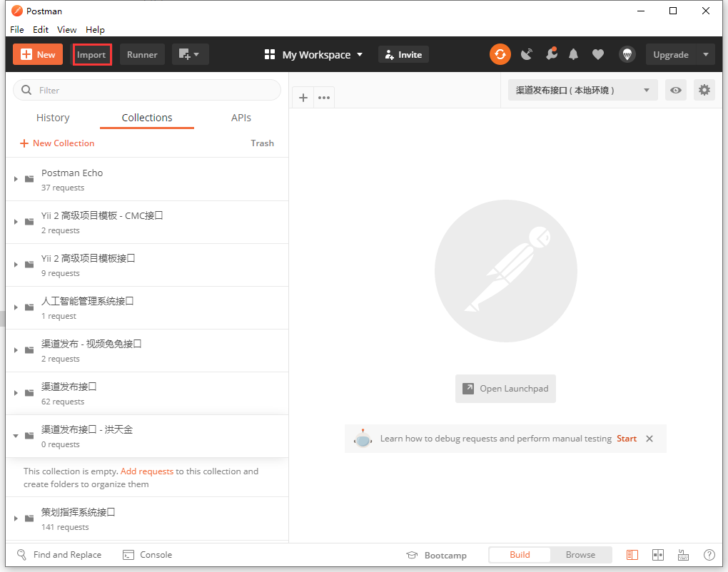Image resolution: width=728 pixels, height=572 pixels.
Task: Open the wrench settings icon
Action: 551,54
